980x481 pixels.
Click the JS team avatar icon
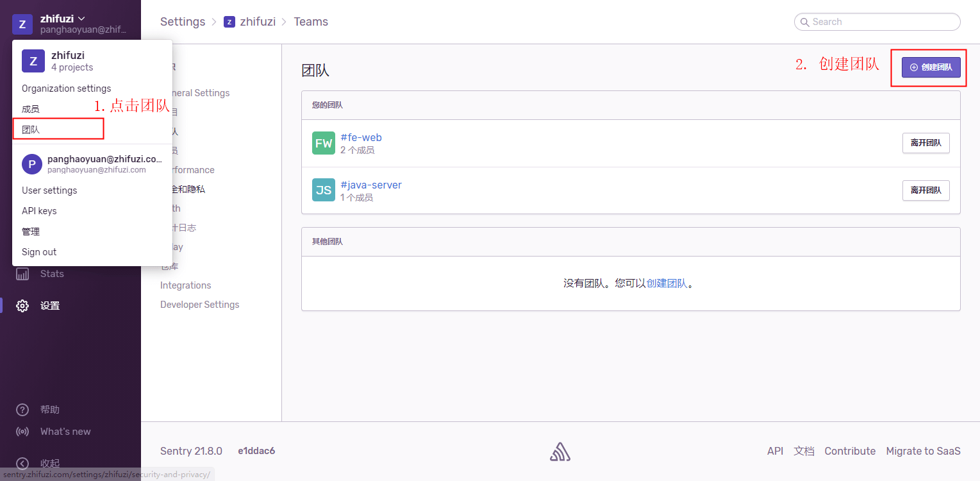click(x=324, y=190)
